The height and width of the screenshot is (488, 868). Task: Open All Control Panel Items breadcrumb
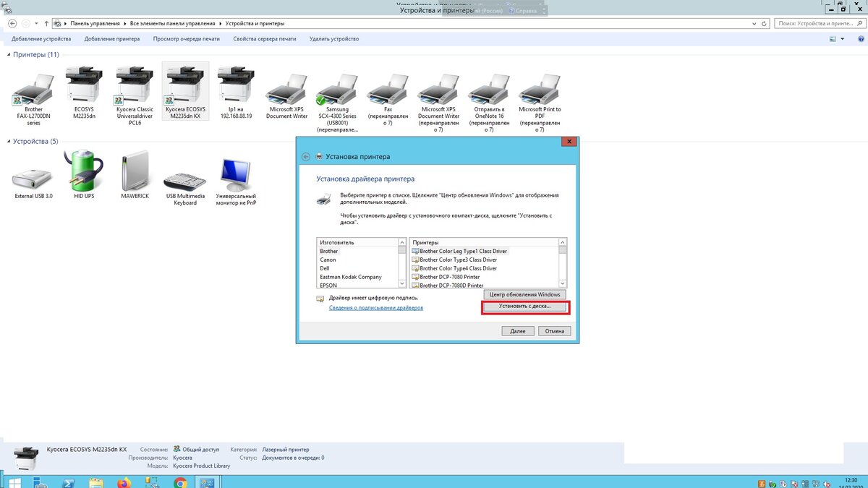click(x=171, y=24)
